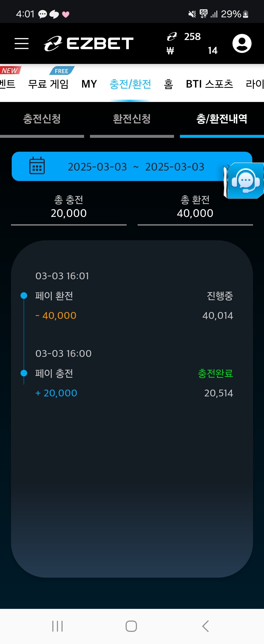Switch to the 환전신청 tab

coord(132,119)
